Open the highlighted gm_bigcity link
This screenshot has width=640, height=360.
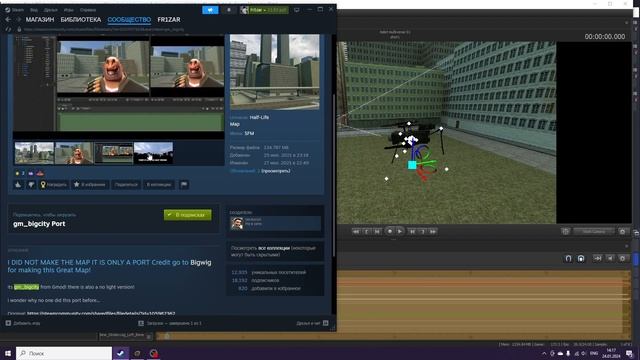coord(27,287)
